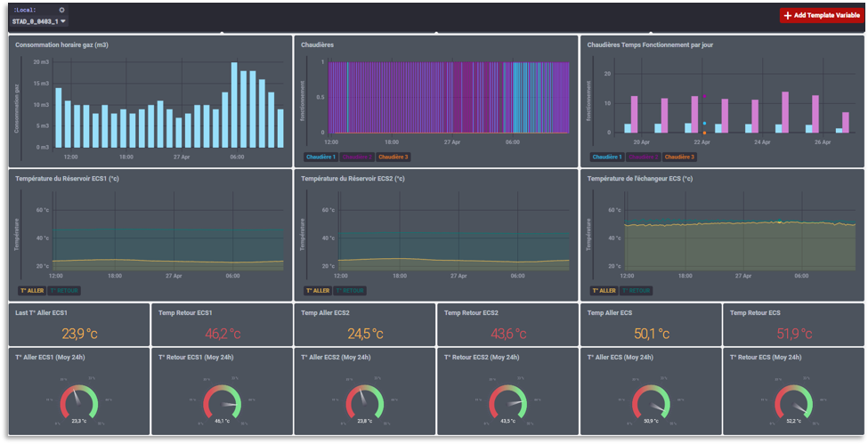Image resolution: width=868 pixels, height=444 pixels.
Task: Click the 'T° Aller ECS1 (Moy 24h)' title
Action: click(x=50, y=358)
